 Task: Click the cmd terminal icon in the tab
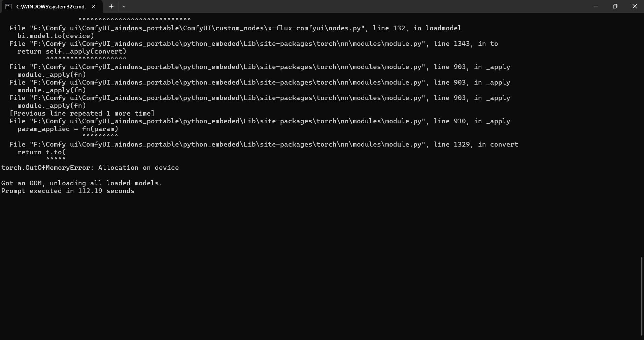8,6
